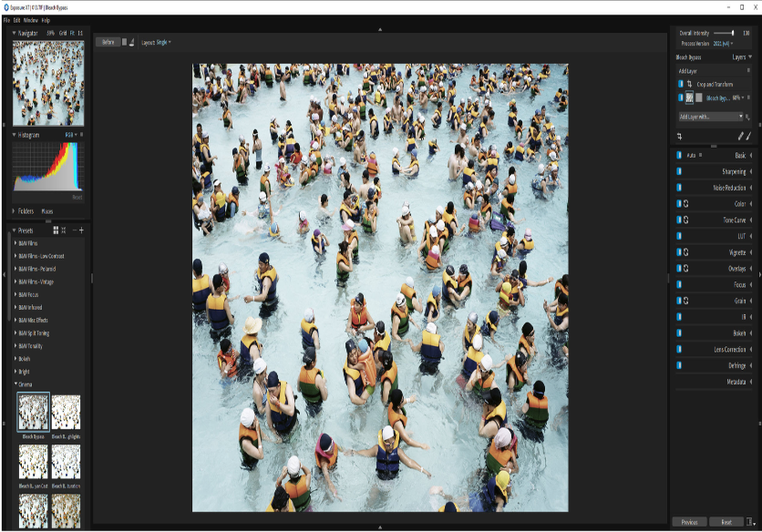Collapse the Navigator panel
Screen dimensions: 762x532
point(14,33)
